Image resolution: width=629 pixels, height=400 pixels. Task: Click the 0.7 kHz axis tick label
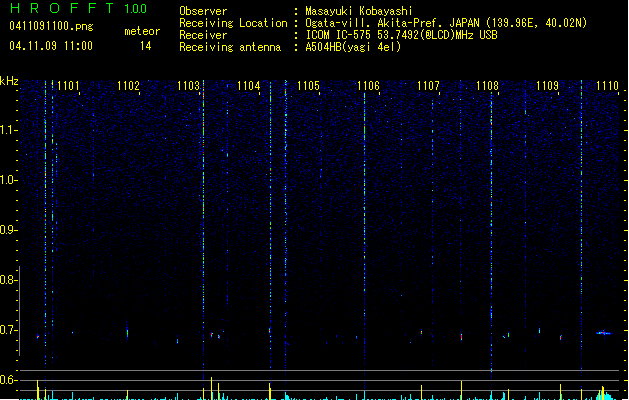(8, 330)
